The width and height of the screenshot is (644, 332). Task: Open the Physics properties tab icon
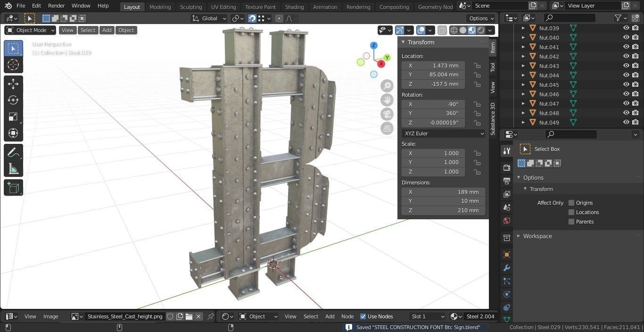coord(507,294)
